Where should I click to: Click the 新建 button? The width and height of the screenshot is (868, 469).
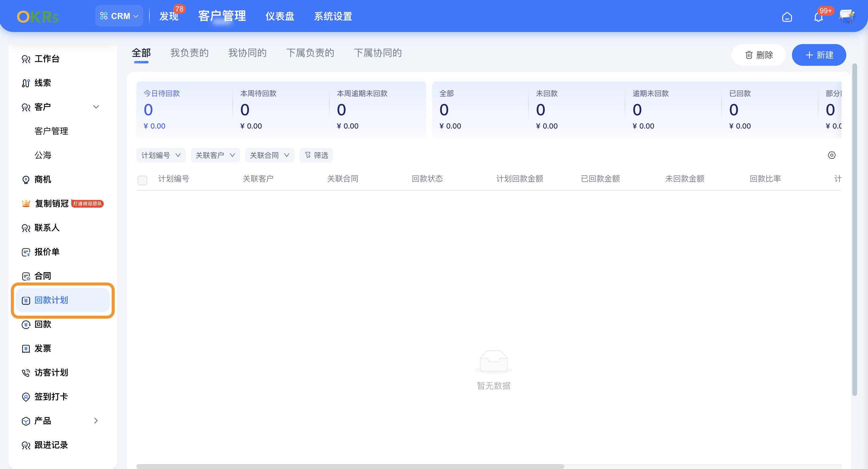point(819,55)
